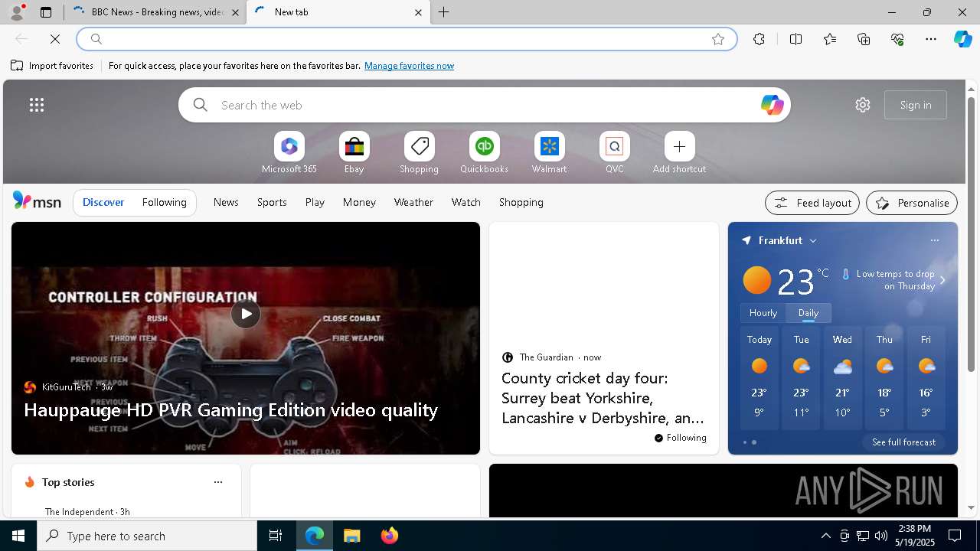Open page settings gear
The image size is (980, 551).
(x=863, y=105)
